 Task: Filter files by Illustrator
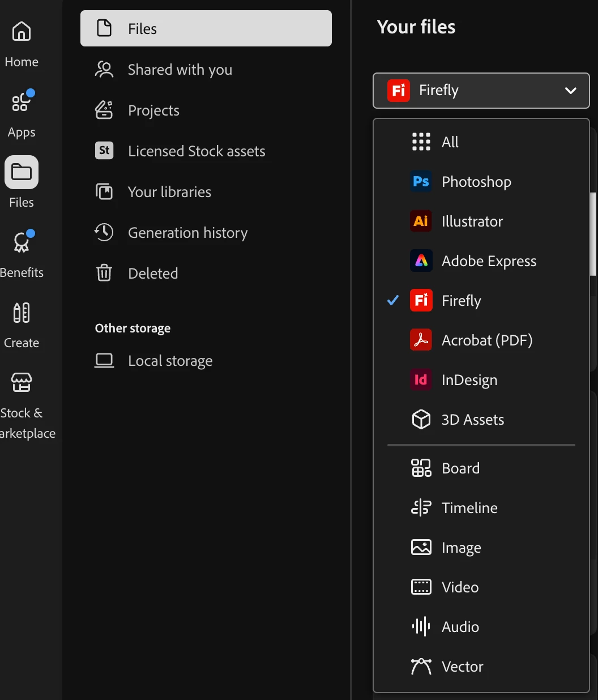click(481, 221)
